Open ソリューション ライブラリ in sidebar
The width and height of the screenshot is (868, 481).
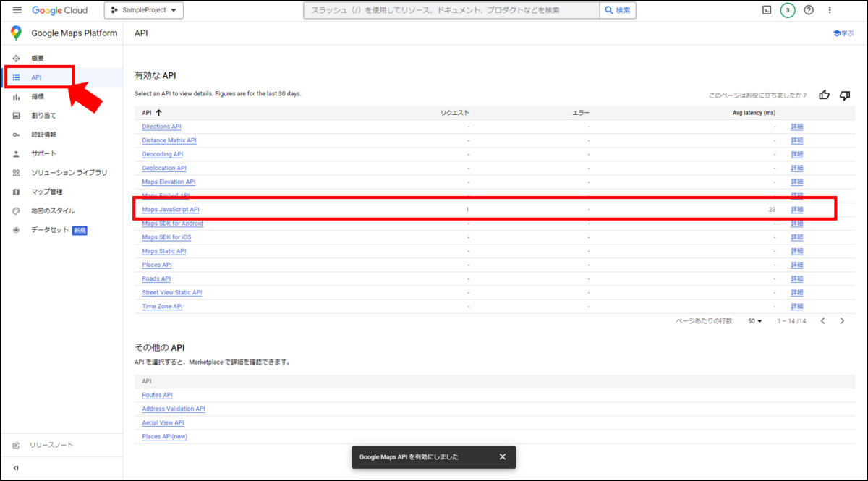pos(69,173)
